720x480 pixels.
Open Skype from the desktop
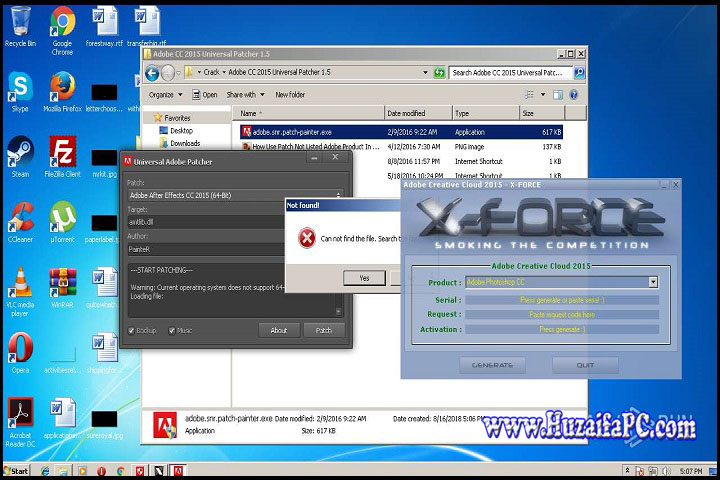pos(20,92)
